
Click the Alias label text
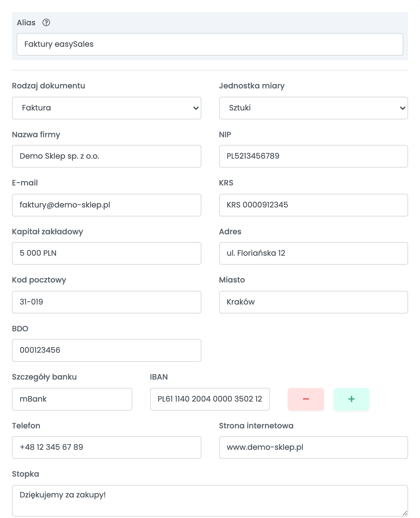click(x=26, y=23)
